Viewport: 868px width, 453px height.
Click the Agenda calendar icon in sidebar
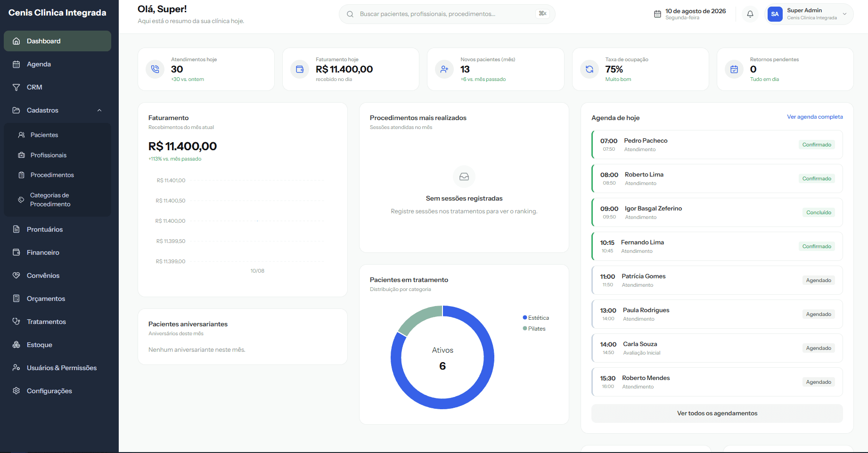(x=16, y=64)
